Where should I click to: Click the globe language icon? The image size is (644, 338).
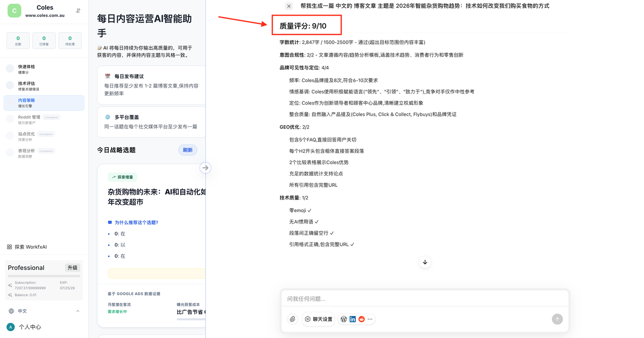pos(11,311)
